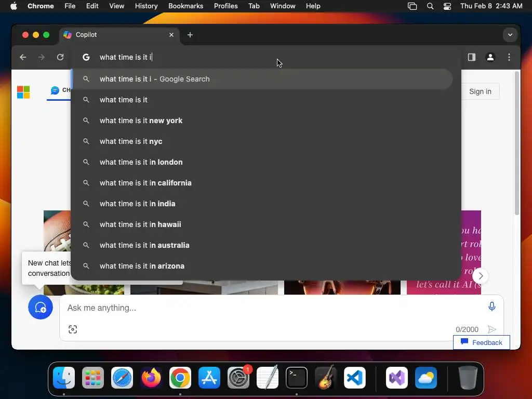Image resolution: width=532 pixels, height=399 pixels.
Task: Select the plain 'what time is it' suggestion
Action: [263, 100]
